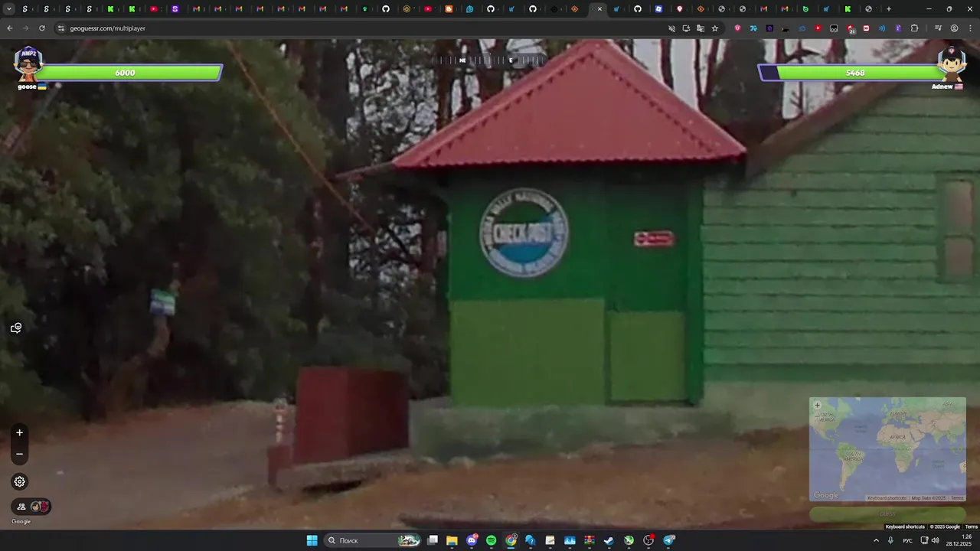Switch to the first green K tab

[x=111, y=9]
